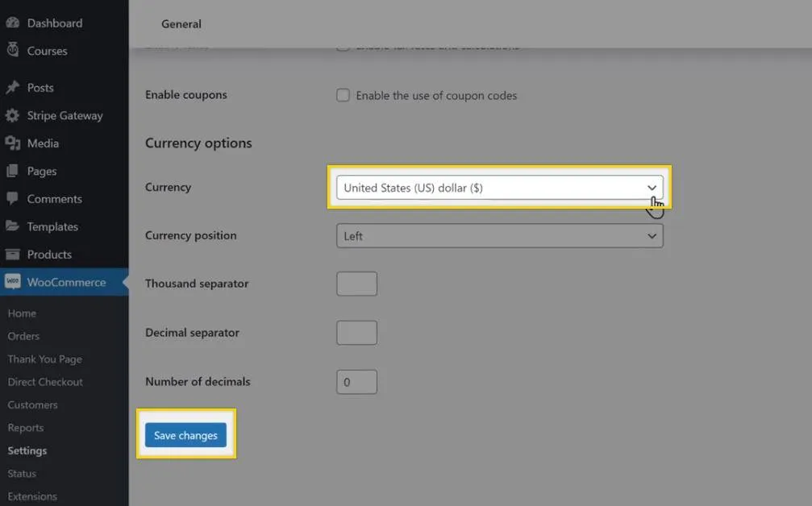Viewport: 812px width, 506px height.
Task: Enable the use of coupon codes checkbox
Action: coord(343,95)
